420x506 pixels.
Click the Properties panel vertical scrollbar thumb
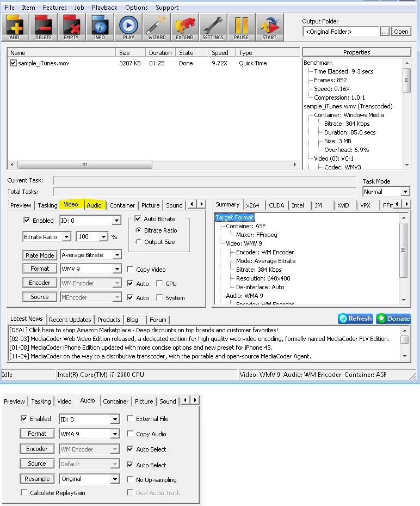point(407,80)
